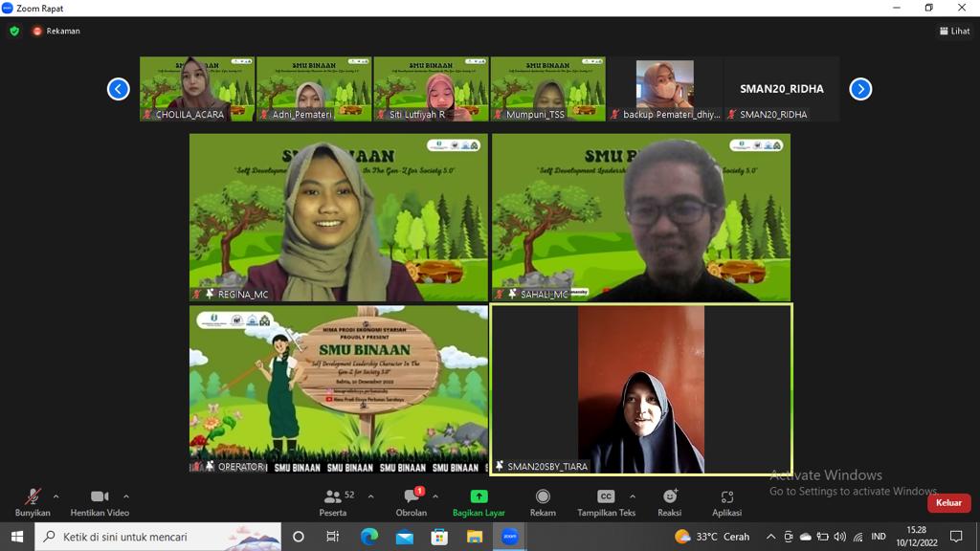
Task: Open the Wi-Fi network icon in tray
Action: pos(858,537)
